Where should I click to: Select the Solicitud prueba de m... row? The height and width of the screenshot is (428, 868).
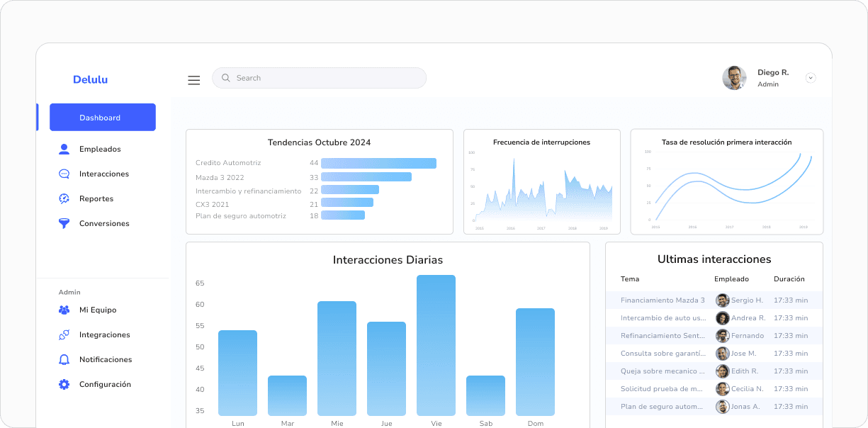tap(714, 389)
